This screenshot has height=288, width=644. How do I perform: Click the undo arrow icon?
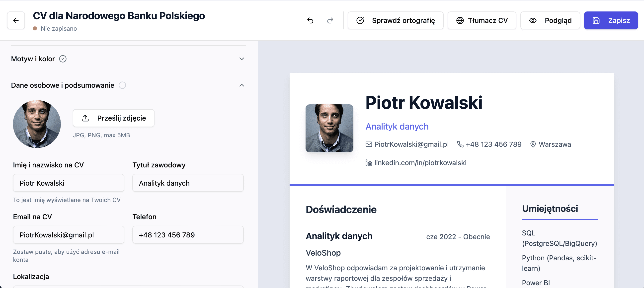[x=311, y=20]
